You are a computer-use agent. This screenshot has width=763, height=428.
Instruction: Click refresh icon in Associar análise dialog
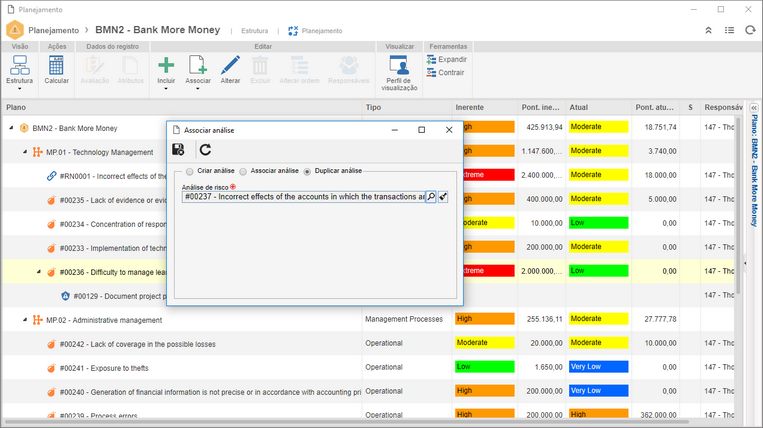pyautogui.click(x=205, y=149)
